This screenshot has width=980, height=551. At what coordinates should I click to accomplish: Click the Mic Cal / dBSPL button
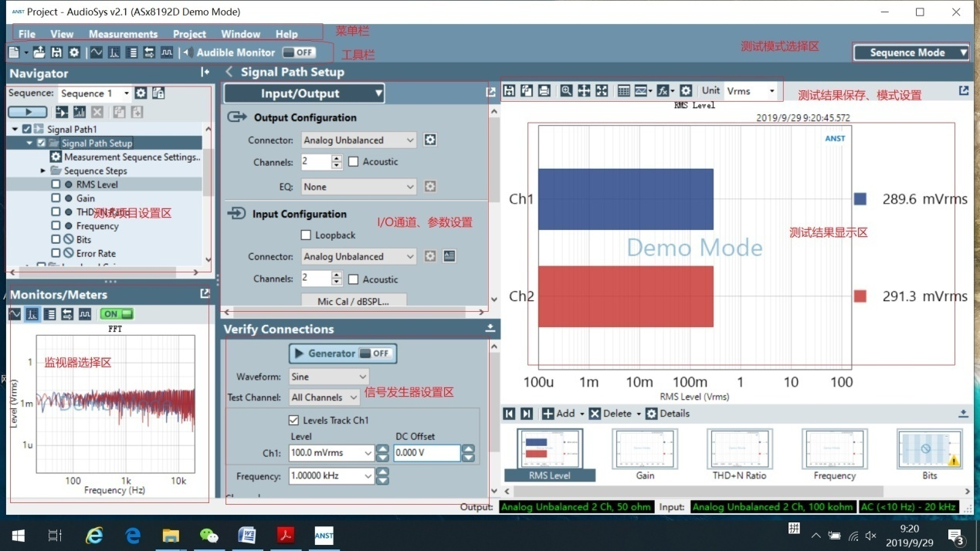click(353, 301)
